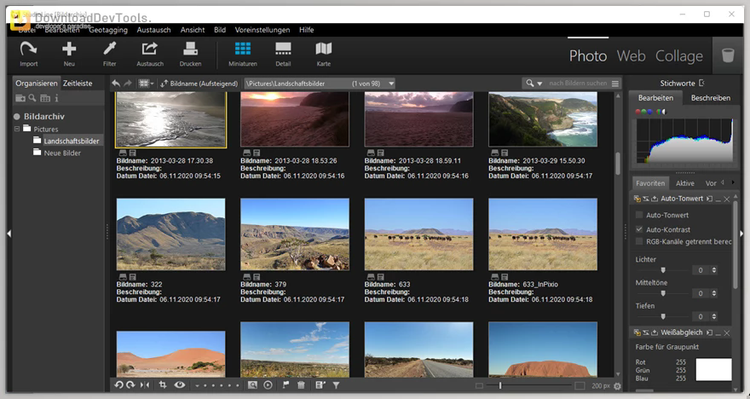Screen dimensions: 750x399
Task: Collapse the Pictures folder tree node
Action: tap(17, 129)
